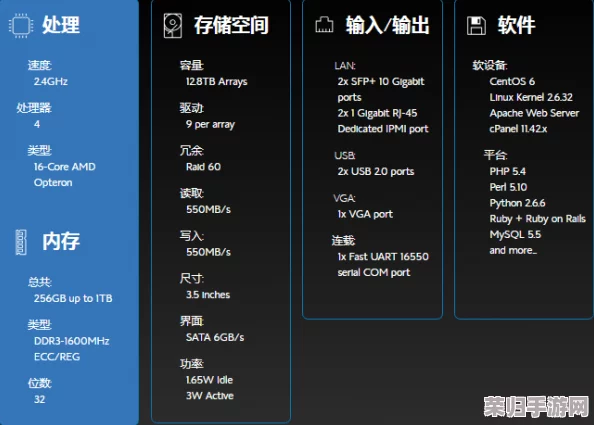Click the 位数 label

40,383
